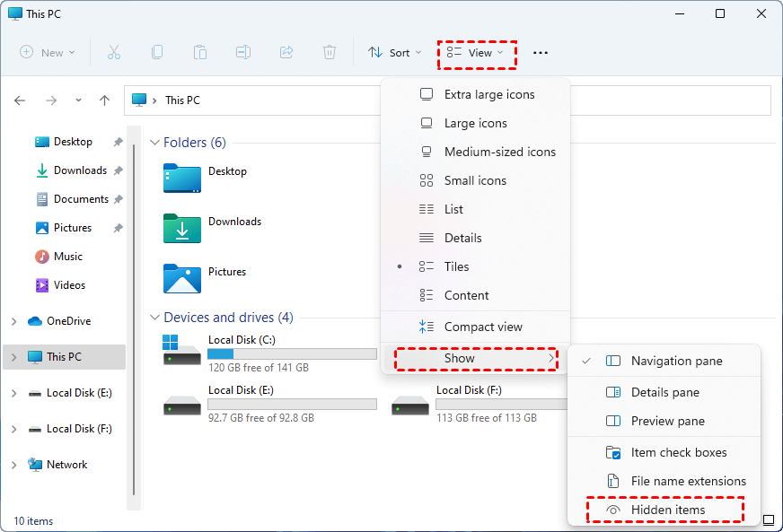Open Videos in the navigation pane
This screenshot has height=532, width=783.
(60, 285)
